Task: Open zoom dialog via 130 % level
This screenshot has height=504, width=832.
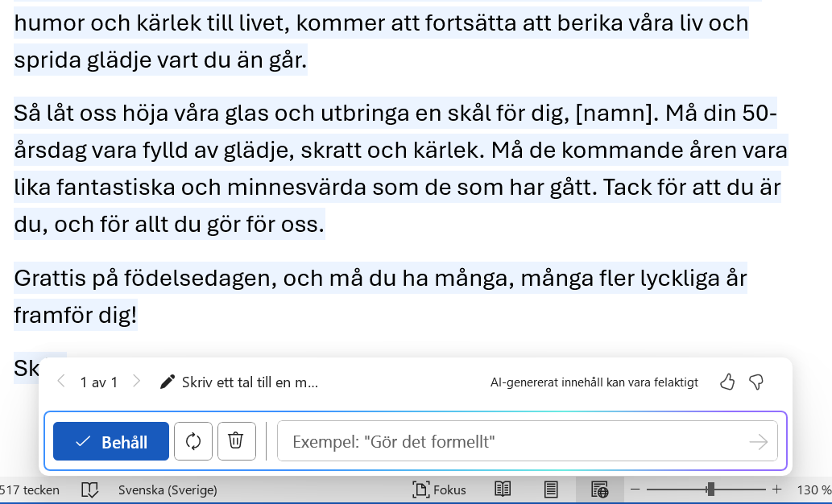Action: click(x=813, y=490)
